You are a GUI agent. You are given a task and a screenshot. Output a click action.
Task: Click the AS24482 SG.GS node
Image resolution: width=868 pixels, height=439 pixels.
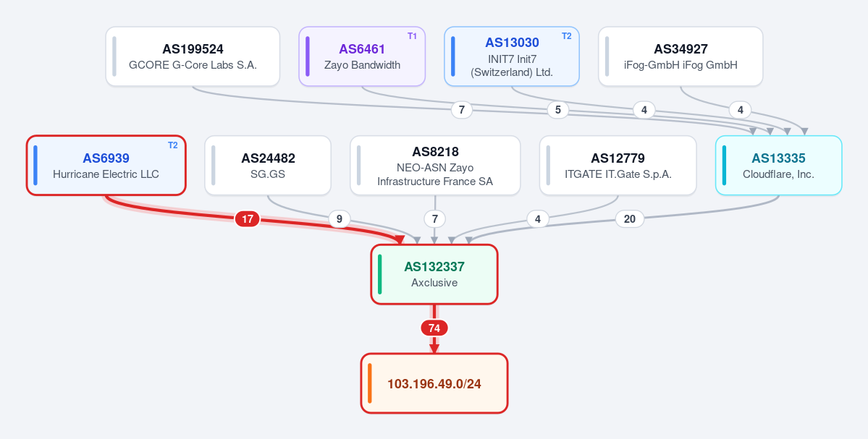click(x=268, y=166)
